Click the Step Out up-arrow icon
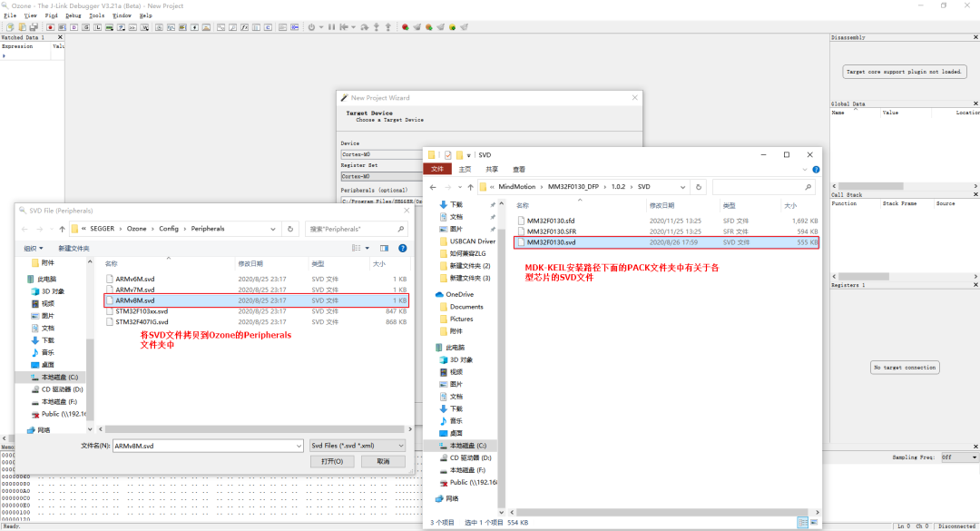 pos(388,27)
